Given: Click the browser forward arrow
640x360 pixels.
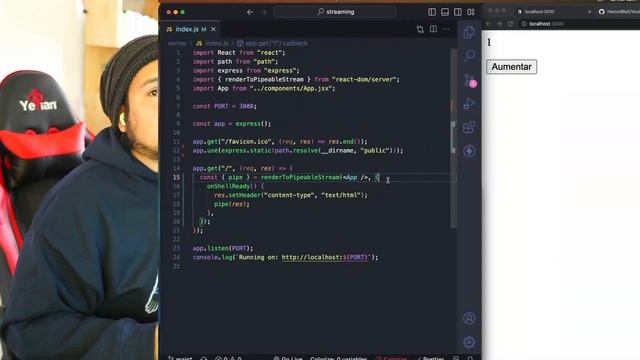Looking at the screenshot, I should click(x=500, y=24).
